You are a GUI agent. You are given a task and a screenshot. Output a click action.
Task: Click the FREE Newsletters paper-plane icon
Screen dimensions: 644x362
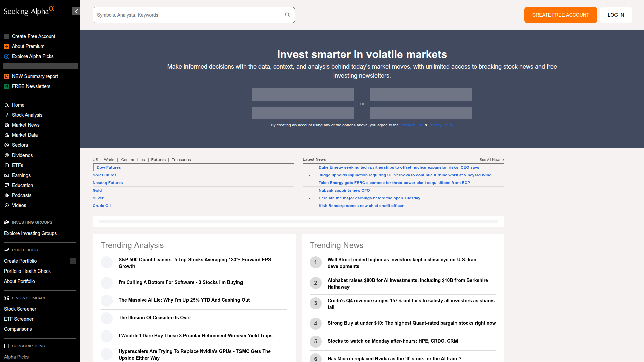[7, 86]
